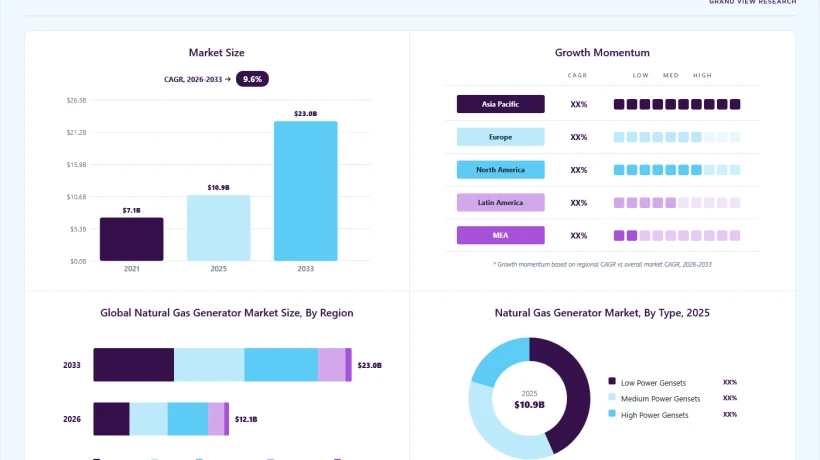Viewport: 820px width, 460px height.
Task: Click the growth momentum footnote text
Action: pyautogui.click(x=602, y=264)
